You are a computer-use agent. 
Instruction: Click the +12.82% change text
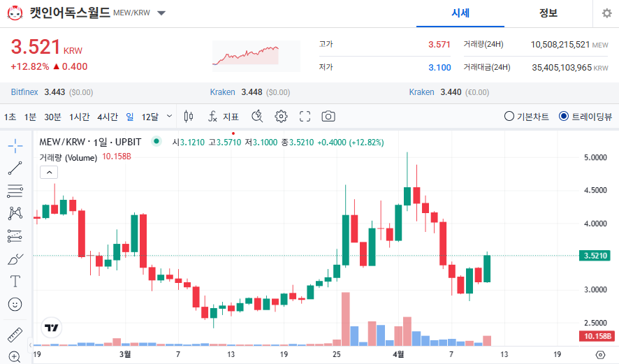30,66
